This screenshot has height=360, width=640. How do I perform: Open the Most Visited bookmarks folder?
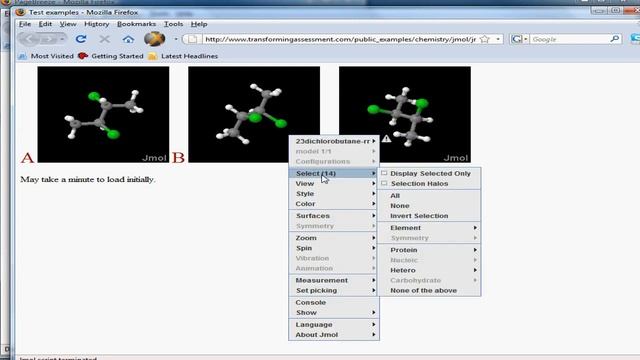(x=47, y=56)
